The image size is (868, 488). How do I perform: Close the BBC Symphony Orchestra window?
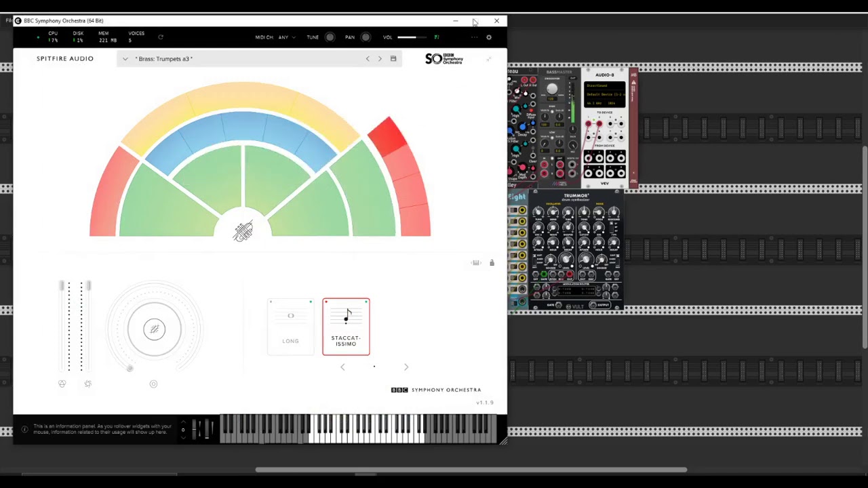[x=496, y=21]
